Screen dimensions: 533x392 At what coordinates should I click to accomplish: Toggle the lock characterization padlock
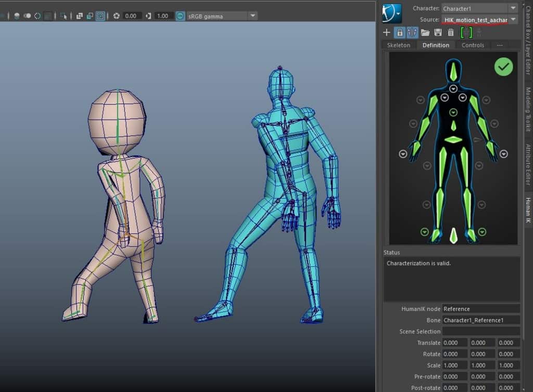(399, 33)
